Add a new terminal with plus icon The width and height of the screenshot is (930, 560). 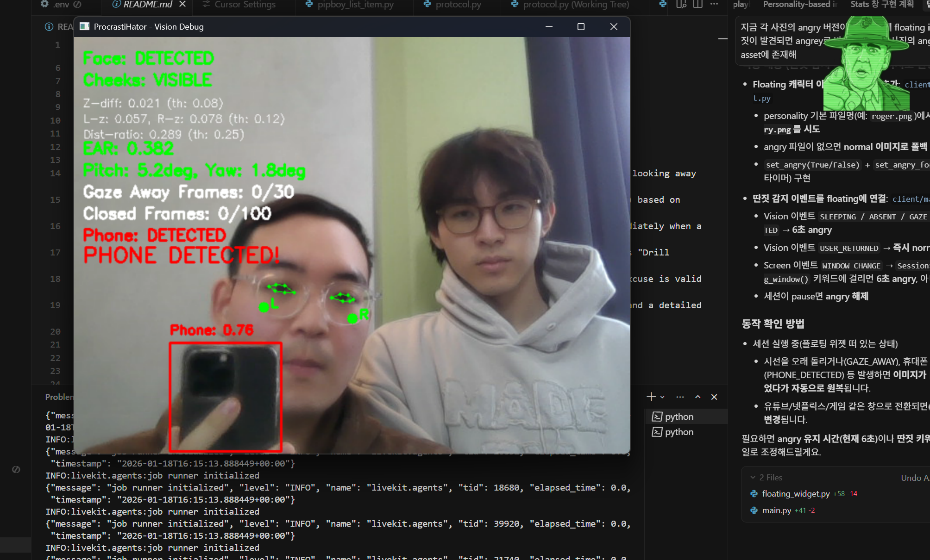[651, 397]
